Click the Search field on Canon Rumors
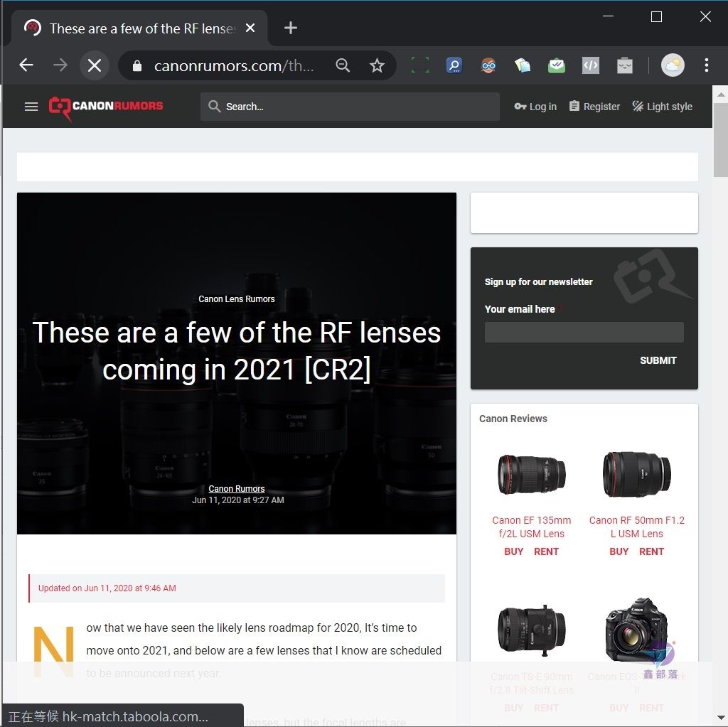 pos(350,107)
